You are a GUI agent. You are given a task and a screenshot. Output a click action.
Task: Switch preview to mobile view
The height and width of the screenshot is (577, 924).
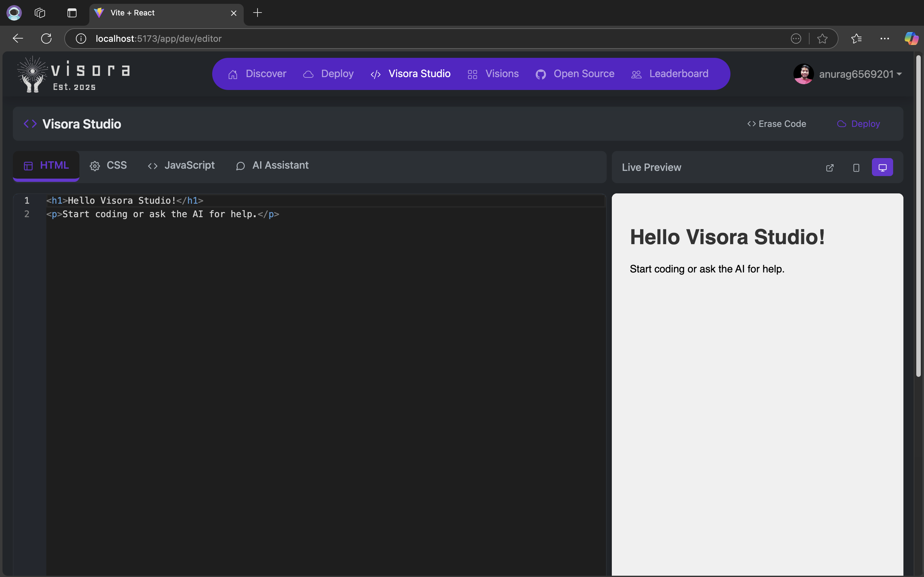(856, 167)
